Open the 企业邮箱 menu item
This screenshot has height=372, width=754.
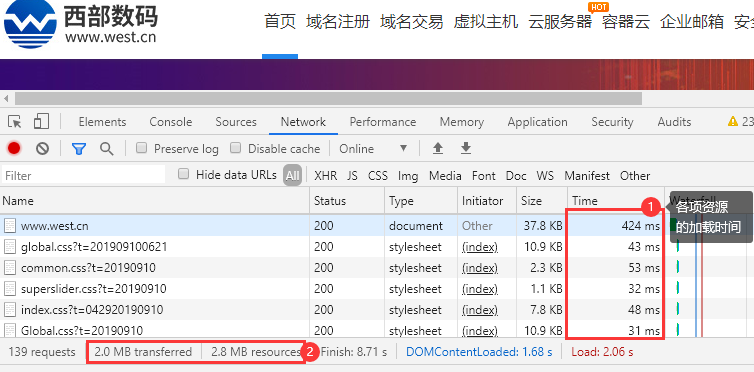tap(692, 22)
